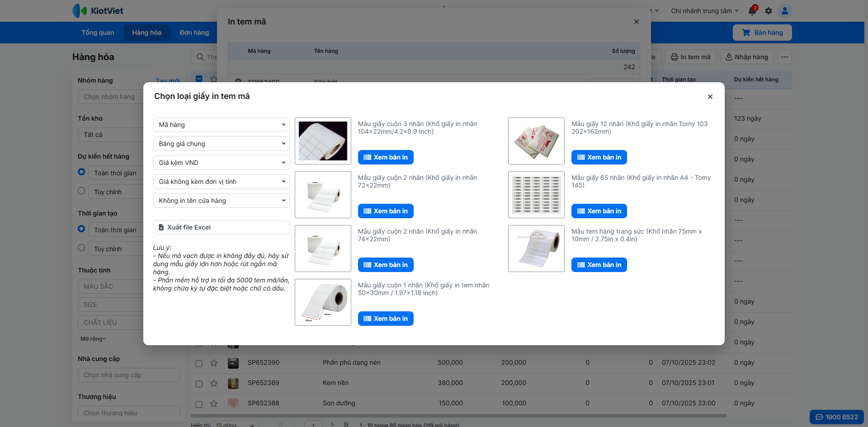Click product code SP652390
Screen dimensions: 868x427
pyautogui.click(x=264, y=363)
